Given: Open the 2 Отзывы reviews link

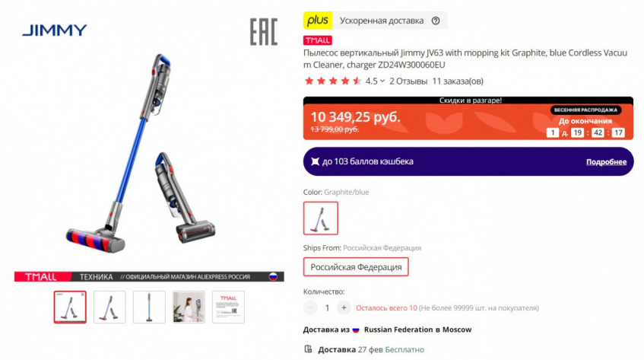Looking at the screenshot, I should 408,81.
